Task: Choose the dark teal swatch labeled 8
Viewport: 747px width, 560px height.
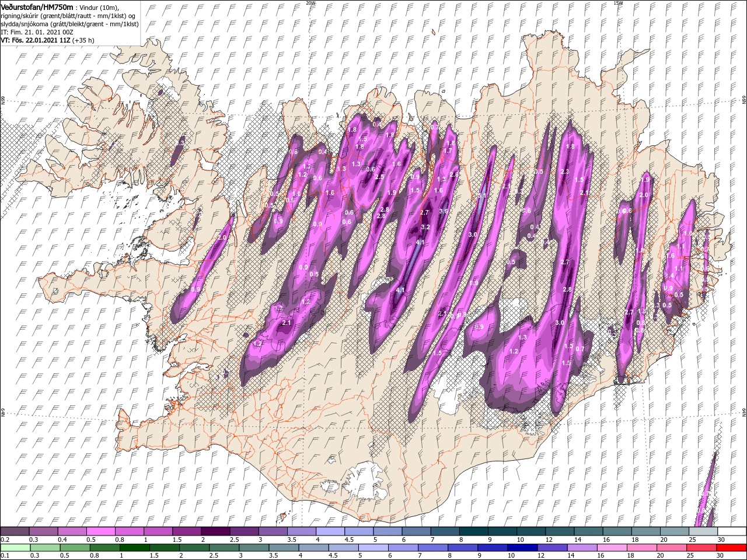Action: click(473, 531)
